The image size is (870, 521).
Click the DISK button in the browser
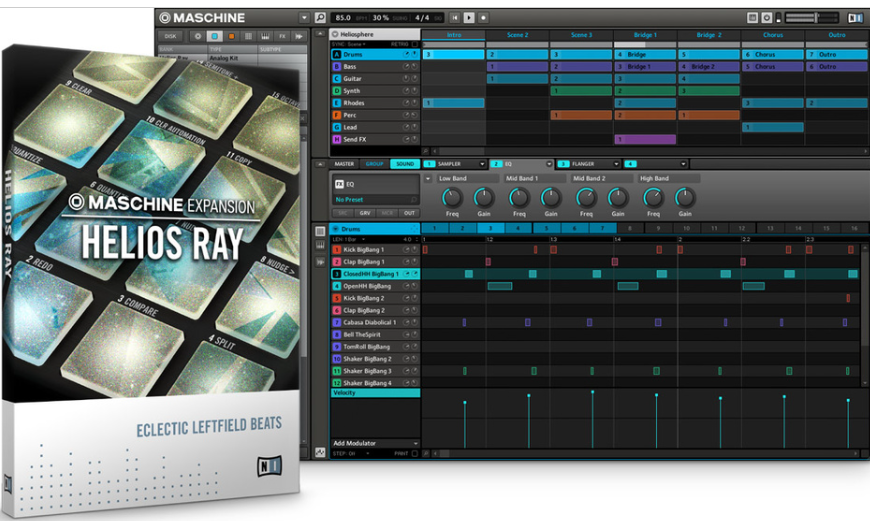[x=170, y=36]
